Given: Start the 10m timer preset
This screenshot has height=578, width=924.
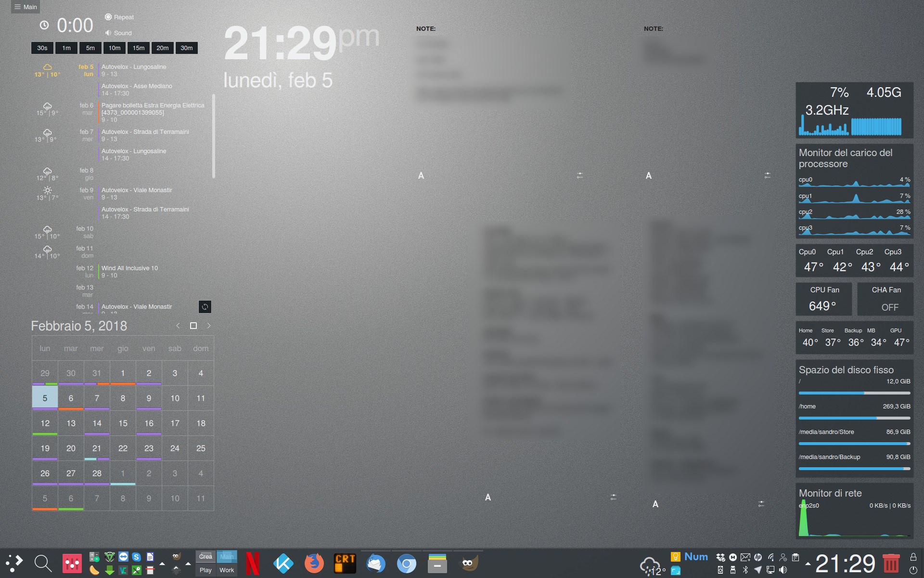Looking at the screenshot, I should point(115,48).
